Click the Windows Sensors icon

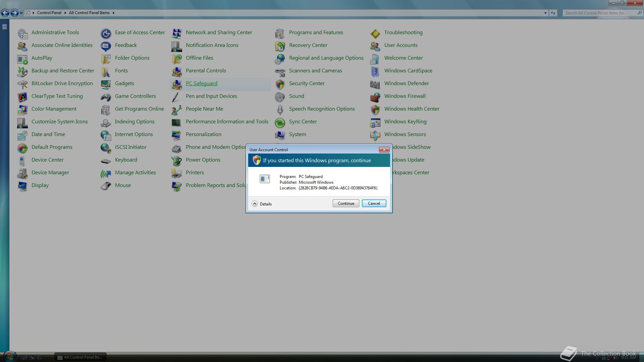click(375, 135)
